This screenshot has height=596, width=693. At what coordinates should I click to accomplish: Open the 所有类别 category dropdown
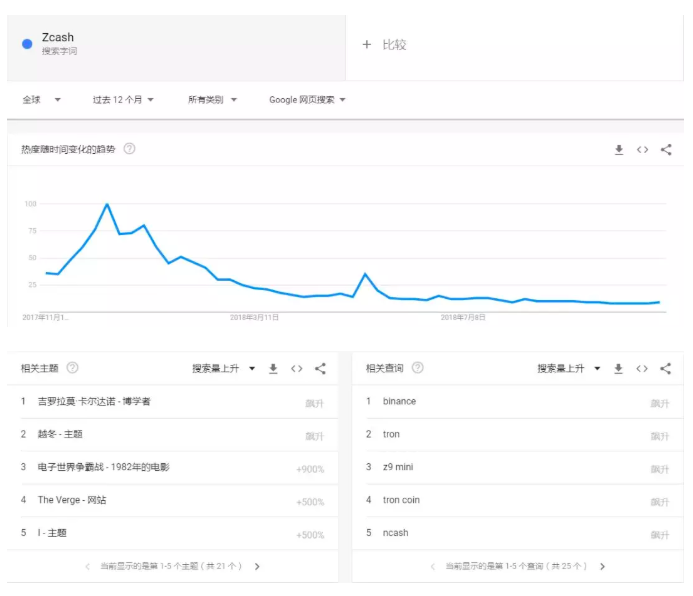point(213,100)
